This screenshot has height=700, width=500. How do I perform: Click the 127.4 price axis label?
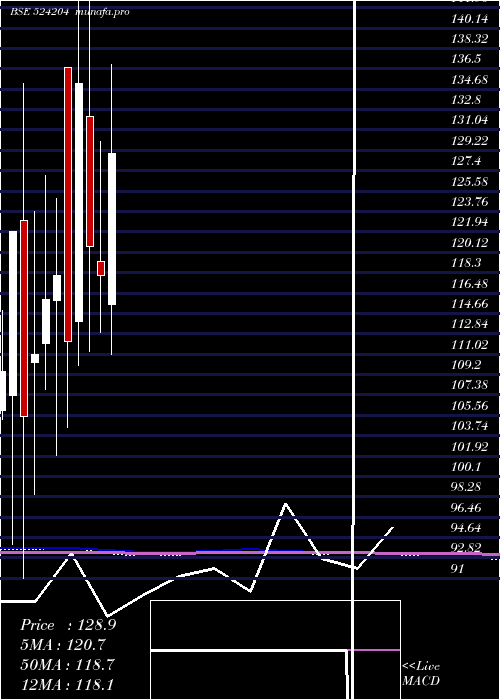pos(467,161)
